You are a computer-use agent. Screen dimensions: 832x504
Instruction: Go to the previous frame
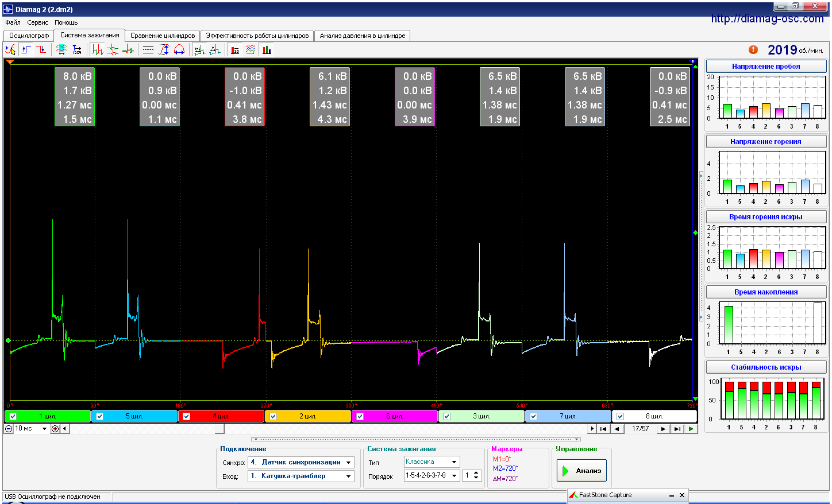coord(617,429)
